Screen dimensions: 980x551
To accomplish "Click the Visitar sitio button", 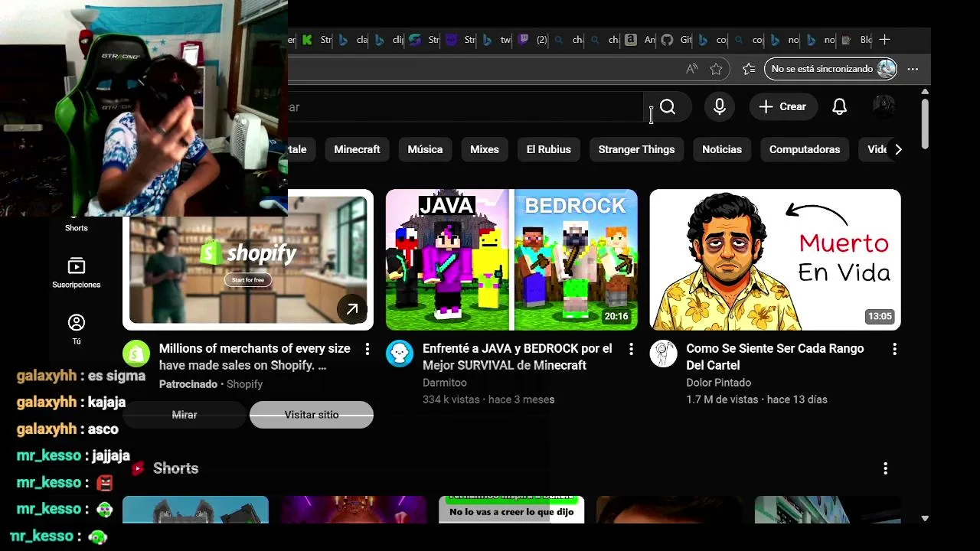I will click(312, 415).
